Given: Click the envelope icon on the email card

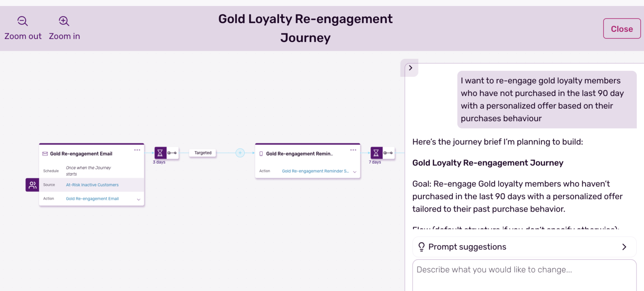Looking at the screenshot, I should 45,154.
